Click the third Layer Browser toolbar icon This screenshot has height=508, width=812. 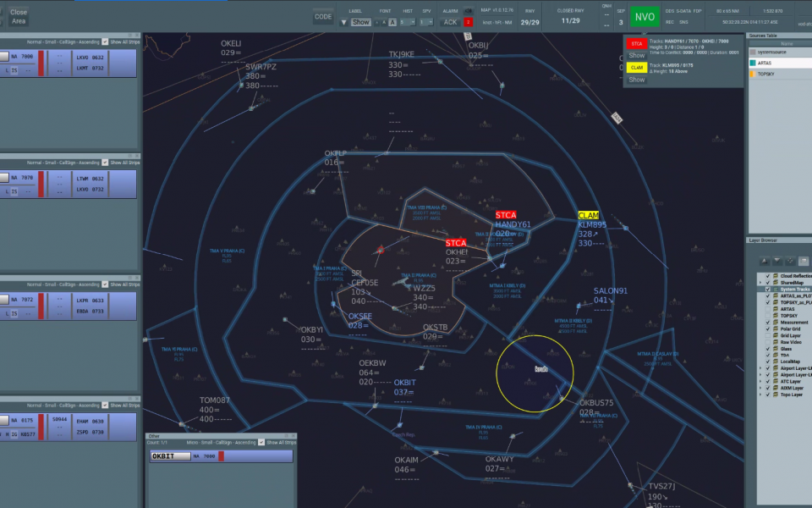[789, 261]
